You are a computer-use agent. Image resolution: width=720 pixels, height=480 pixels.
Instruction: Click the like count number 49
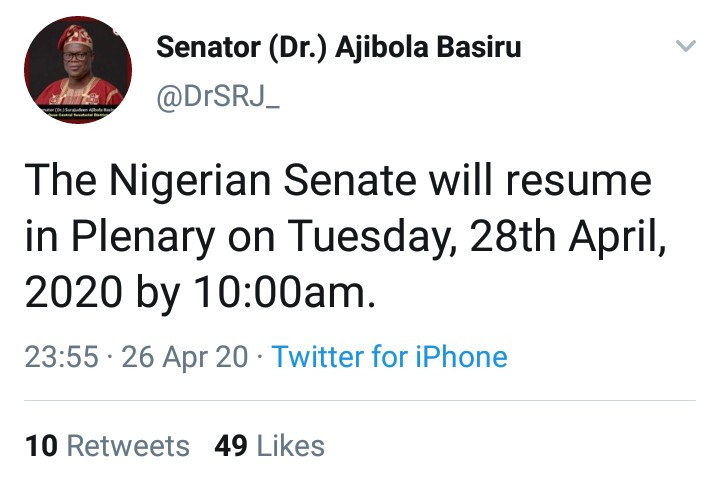(231, 446)
